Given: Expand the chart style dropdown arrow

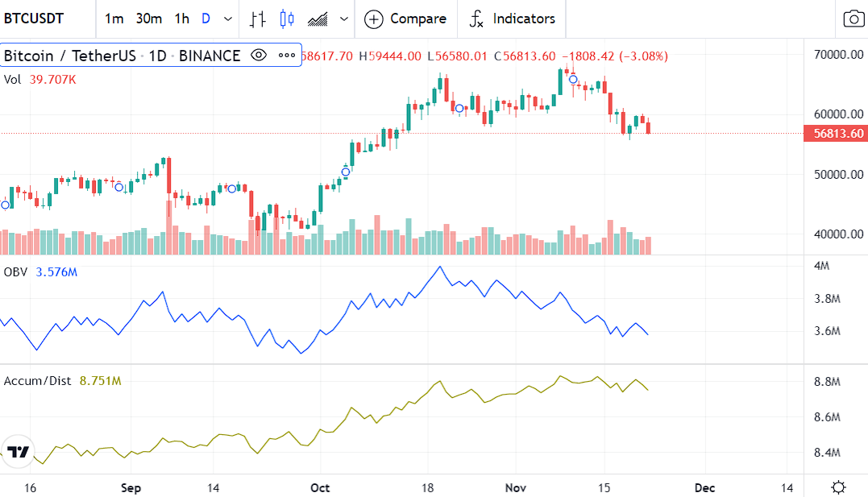Looking at the screenshot, I should [345, 19].
